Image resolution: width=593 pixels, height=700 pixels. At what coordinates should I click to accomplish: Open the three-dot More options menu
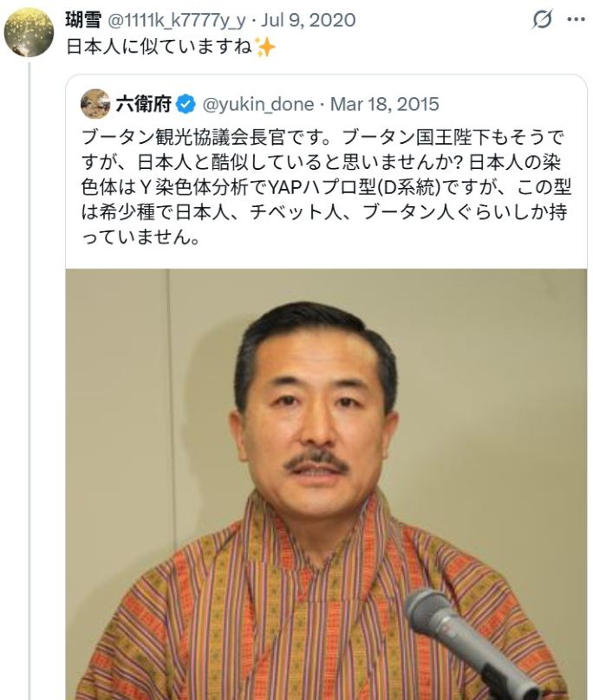(x=576, y=20)
